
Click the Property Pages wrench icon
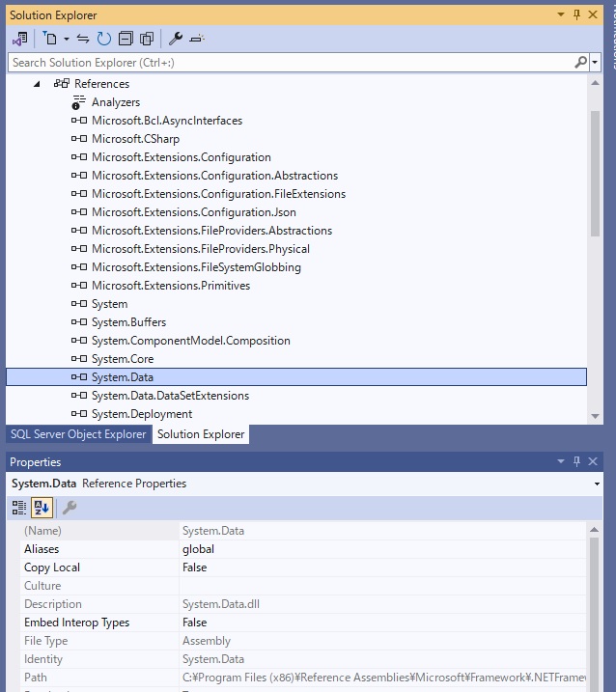[x=70, y=508]
